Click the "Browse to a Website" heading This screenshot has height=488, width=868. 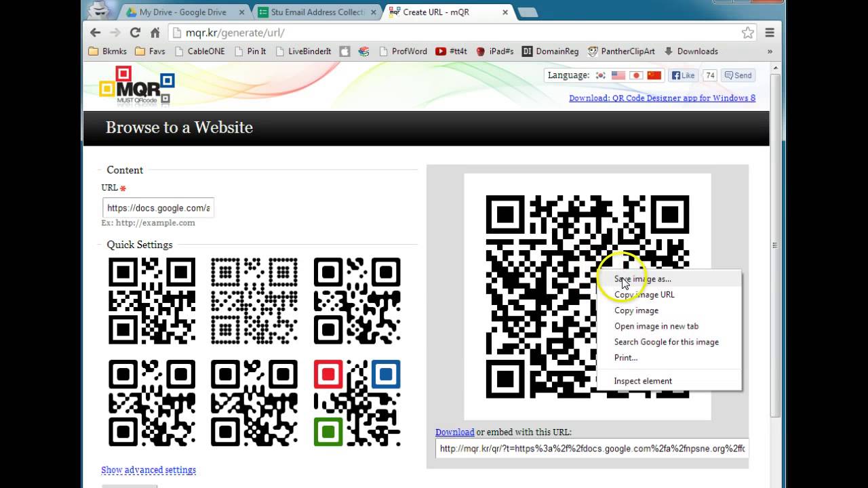point(179,127)
